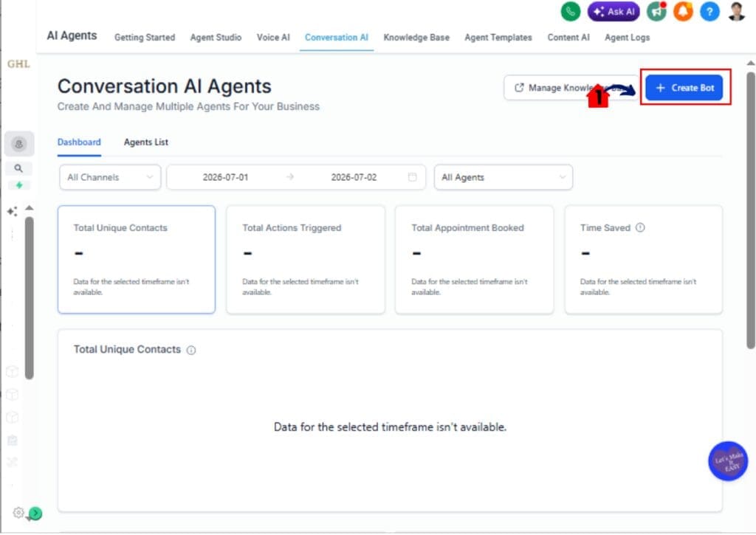Open the Knowledge Base tab
Screen dimensions: 756x535
416,38
